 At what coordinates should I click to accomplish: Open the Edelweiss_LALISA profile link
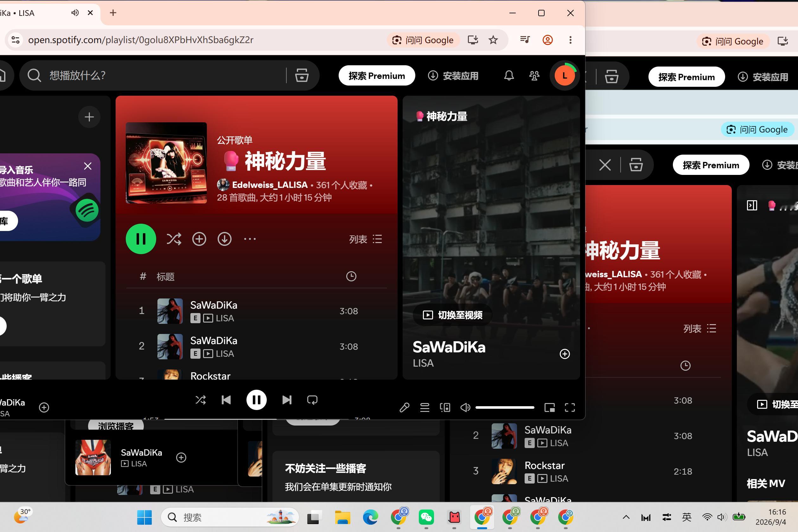coord(270,185)
